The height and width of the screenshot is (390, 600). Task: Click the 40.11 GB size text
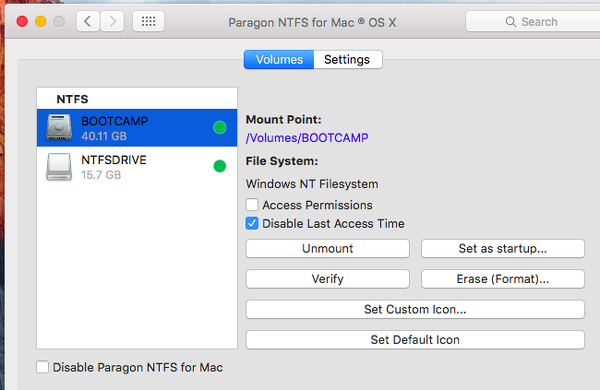(x=104, y=136)
